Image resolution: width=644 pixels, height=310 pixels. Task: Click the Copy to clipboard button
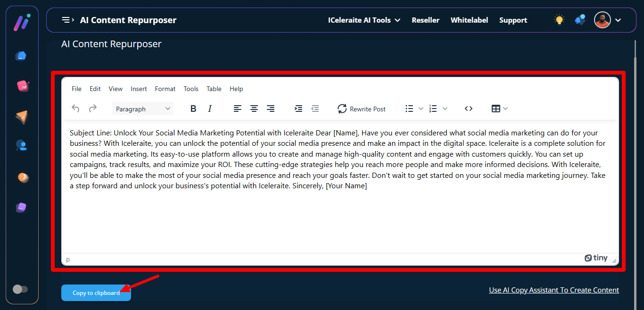[96, 293]
